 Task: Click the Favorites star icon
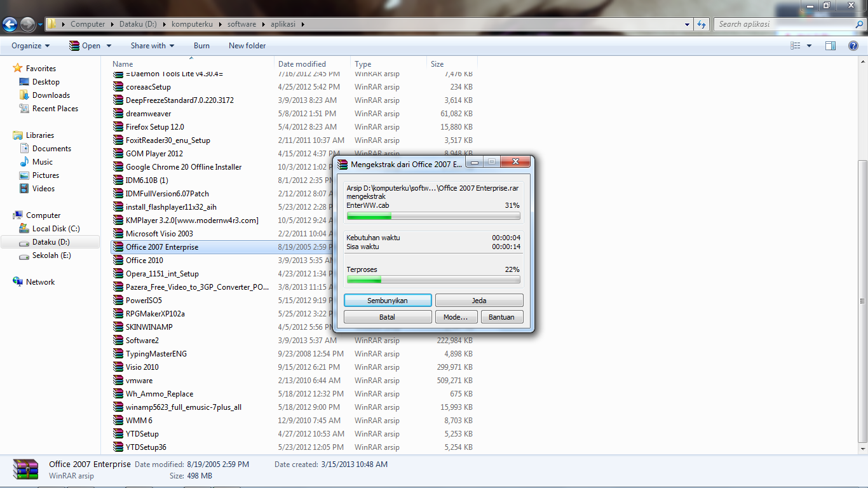click(18, 68)
